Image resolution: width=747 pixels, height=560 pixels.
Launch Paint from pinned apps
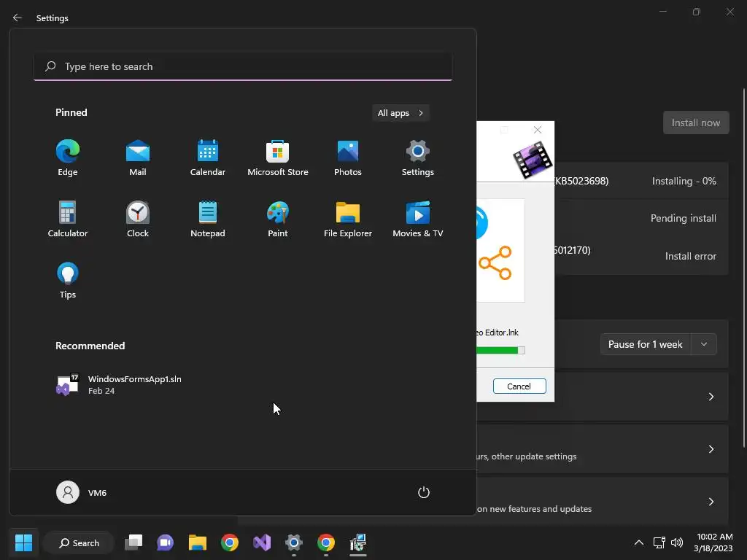click(278, 219)
